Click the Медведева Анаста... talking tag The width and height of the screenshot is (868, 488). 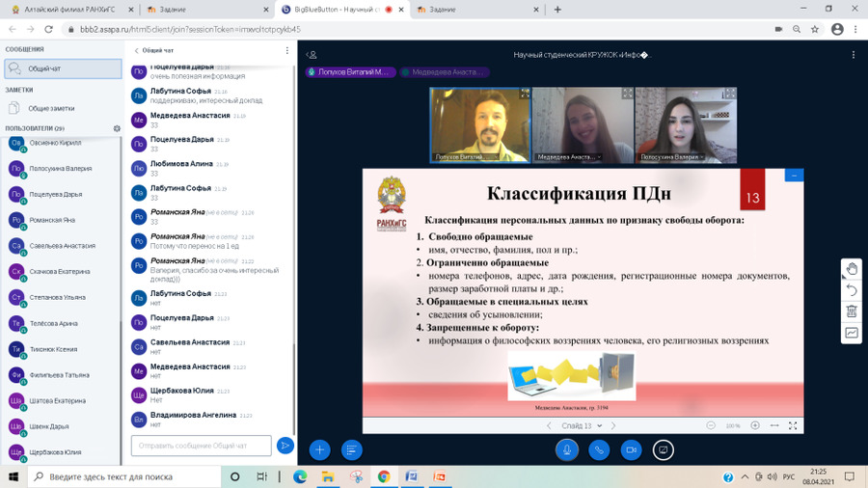tap(445, 72)
